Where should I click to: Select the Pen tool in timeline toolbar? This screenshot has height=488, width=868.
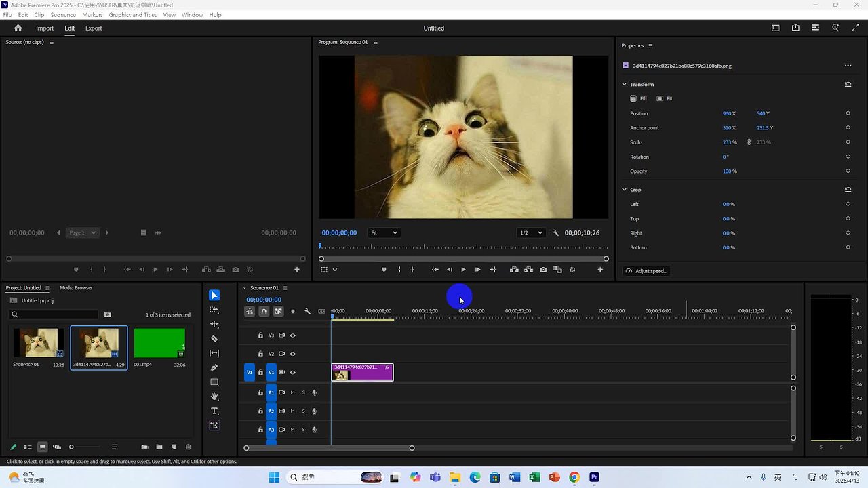tap(214, 367)
